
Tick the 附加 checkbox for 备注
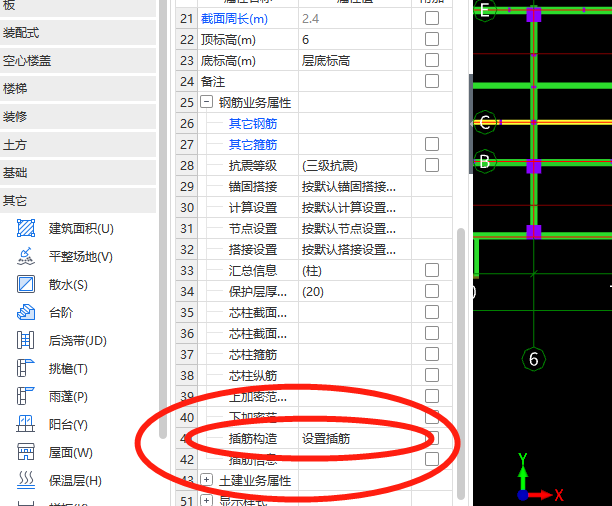tap(432, 81)
